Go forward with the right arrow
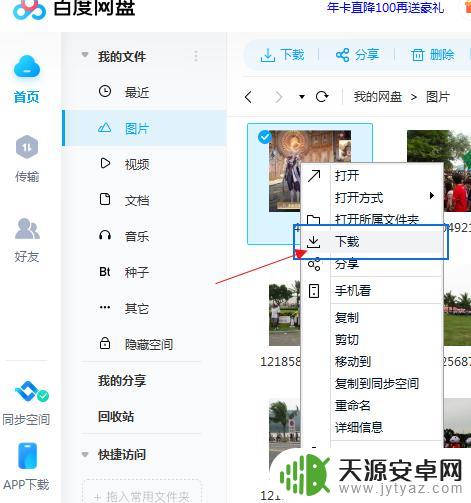Viewport: 471px width, 503px height. point(278,97)
